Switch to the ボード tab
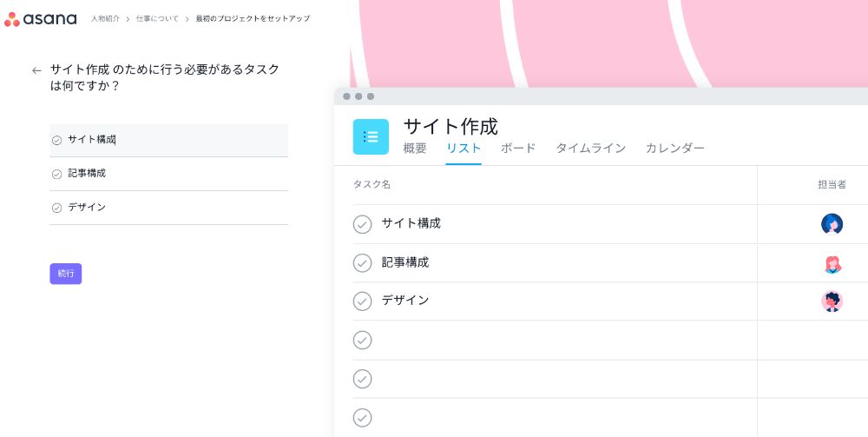 point(518,149)
